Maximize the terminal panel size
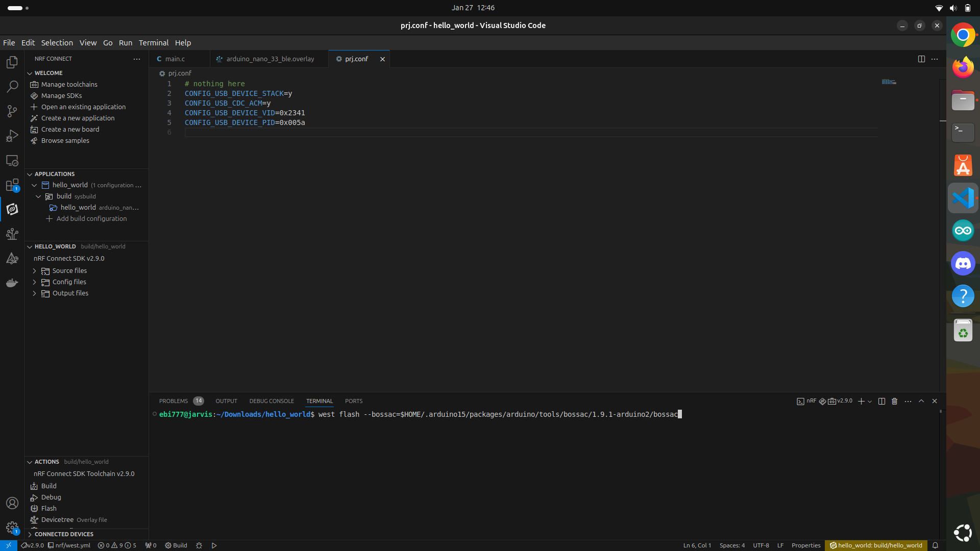Viewport: 980px width, 551px height. (921, 402)
